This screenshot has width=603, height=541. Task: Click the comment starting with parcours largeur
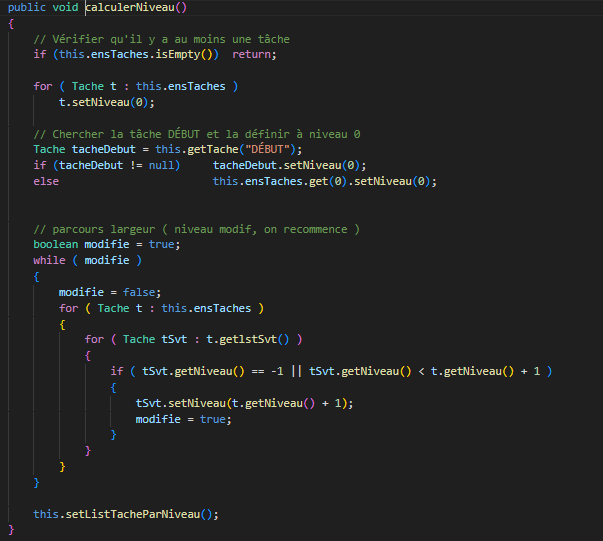196,229
